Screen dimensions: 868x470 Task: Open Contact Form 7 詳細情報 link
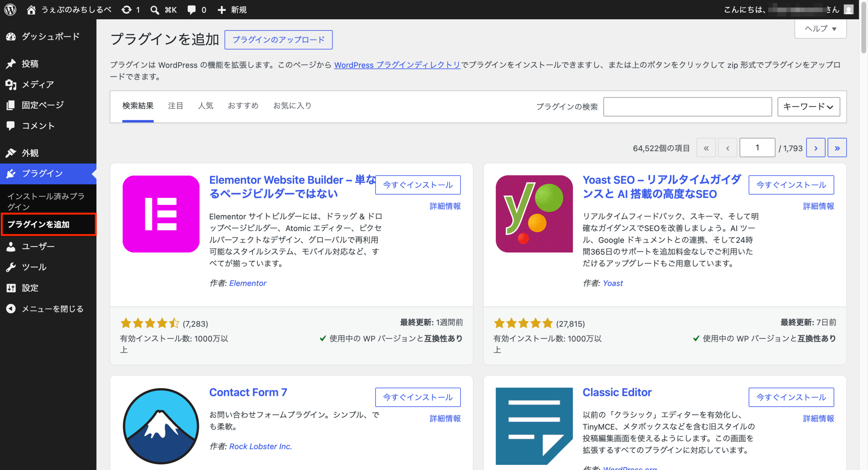(x=445, y=419)
